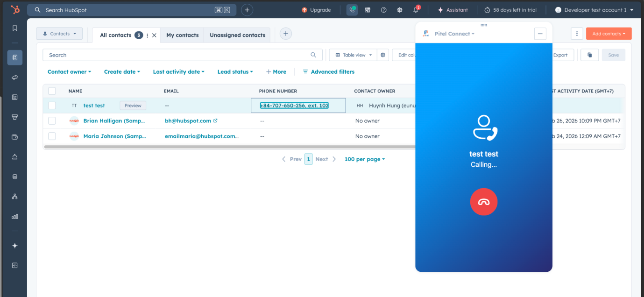Click the + More filters button

pos(276,72)
